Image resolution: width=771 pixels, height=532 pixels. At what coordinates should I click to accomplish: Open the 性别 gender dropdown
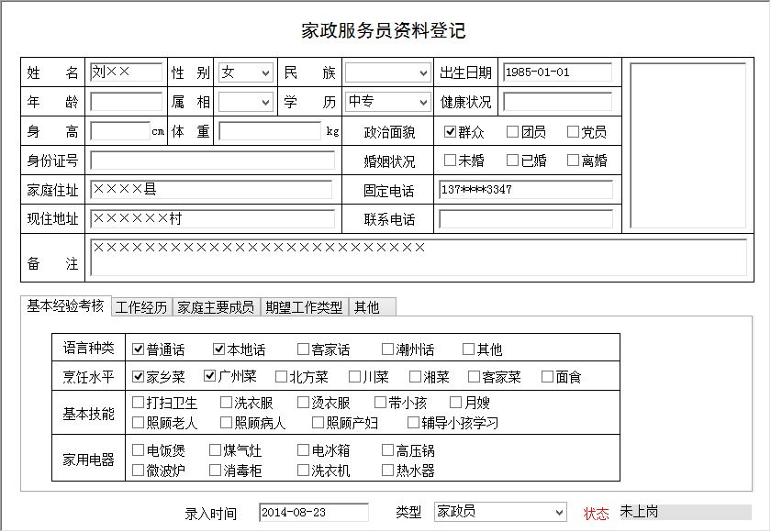(x=245, y=72)
